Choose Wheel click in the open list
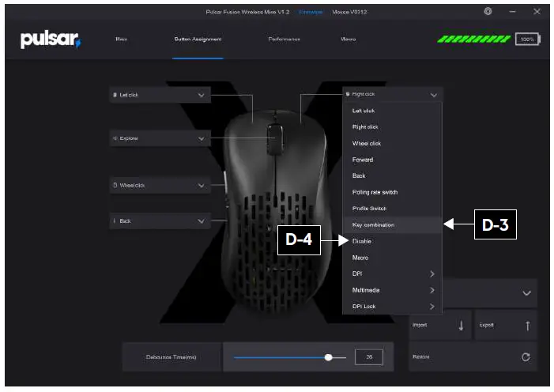Screen dimensions: 554x392 [393, 143]
